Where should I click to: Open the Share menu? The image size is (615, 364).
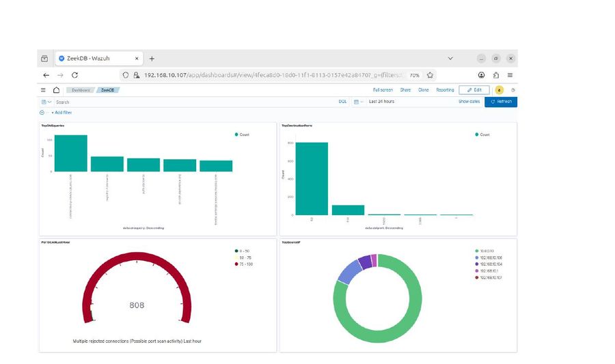pyautogui.click(x=405, y=89)
